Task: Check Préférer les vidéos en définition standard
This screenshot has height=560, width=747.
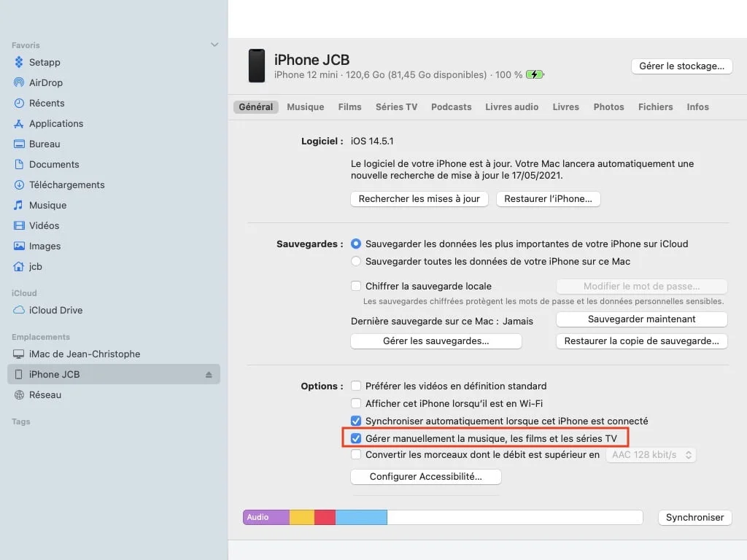Action: pyautogui.click(x=356, y=386)
